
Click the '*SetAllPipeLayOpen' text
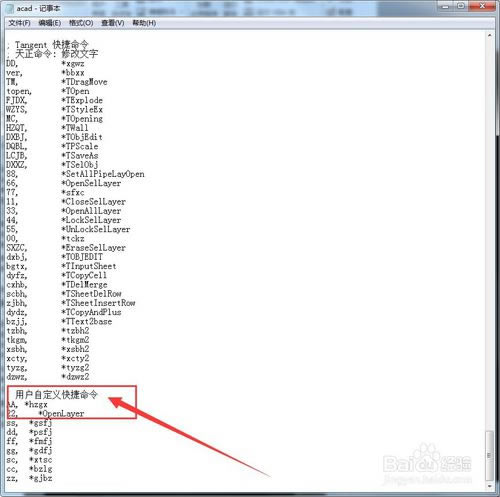click(103, 174)
